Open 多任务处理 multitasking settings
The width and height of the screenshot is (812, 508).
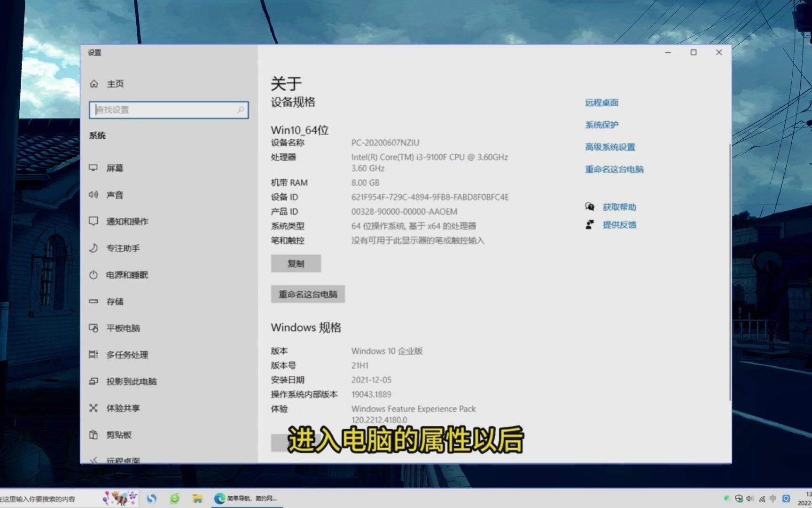click(125, 355)
